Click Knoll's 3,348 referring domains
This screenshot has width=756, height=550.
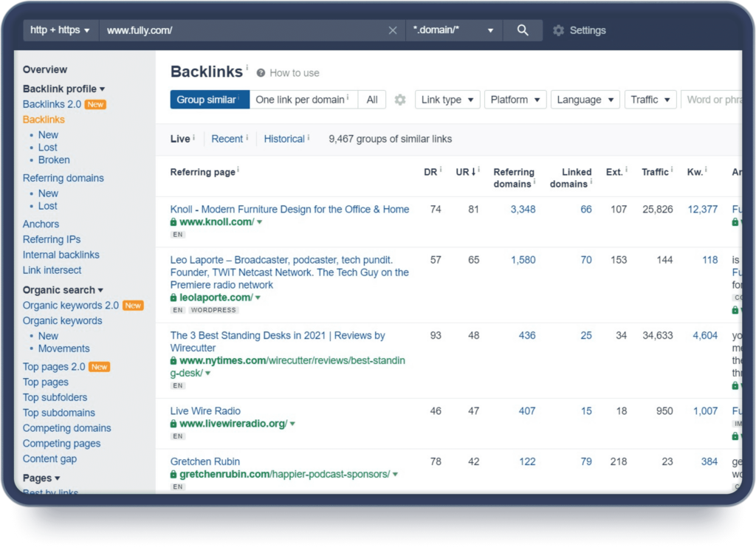[x=523, y=210]
